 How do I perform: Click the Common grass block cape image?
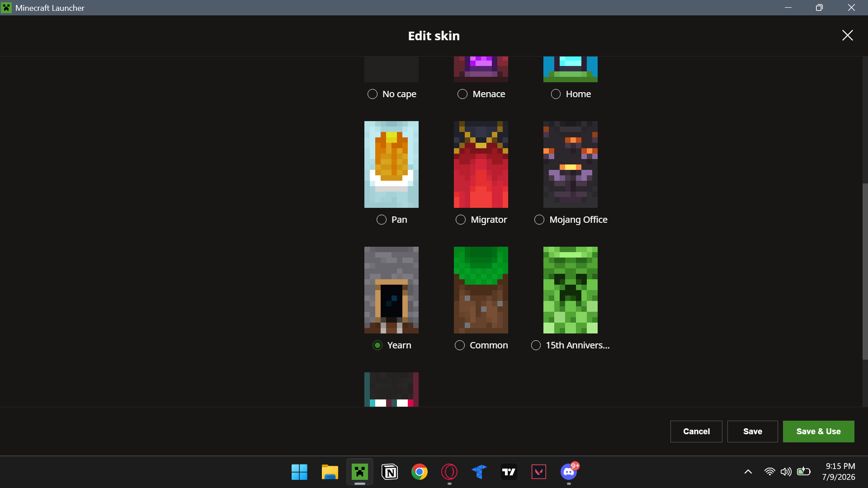click(x=481, y=290)
